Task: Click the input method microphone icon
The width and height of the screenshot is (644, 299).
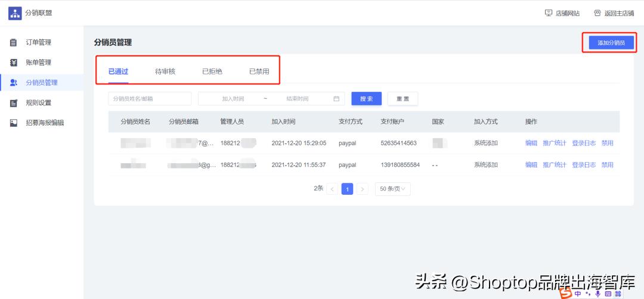Action: [597, 294]
